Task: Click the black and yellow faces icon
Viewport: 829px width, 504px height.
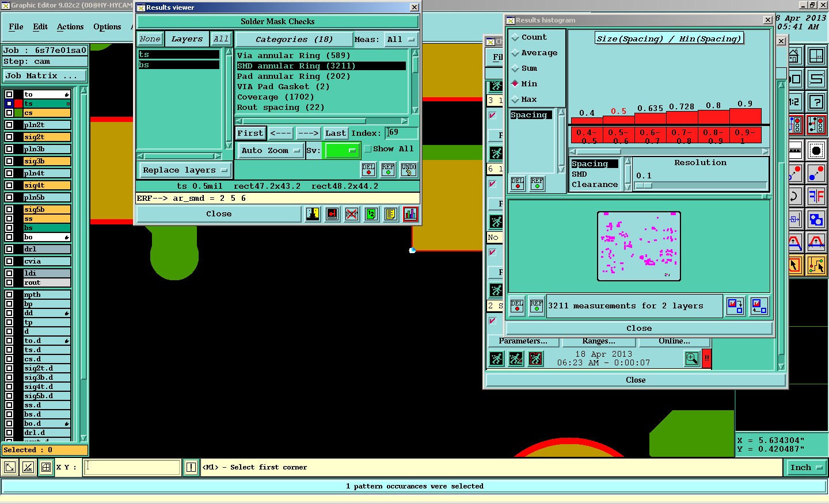Action: click(x=313, y=214)
